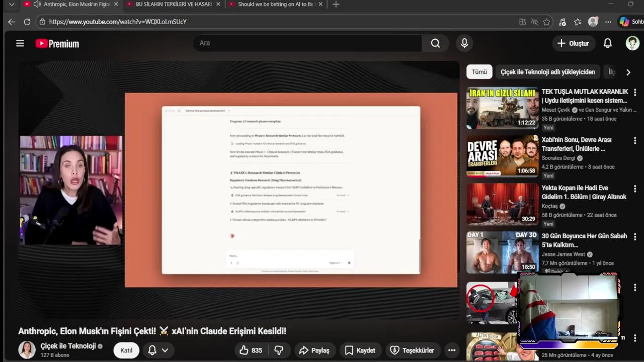Open a new browser tab

coord(336,4)
